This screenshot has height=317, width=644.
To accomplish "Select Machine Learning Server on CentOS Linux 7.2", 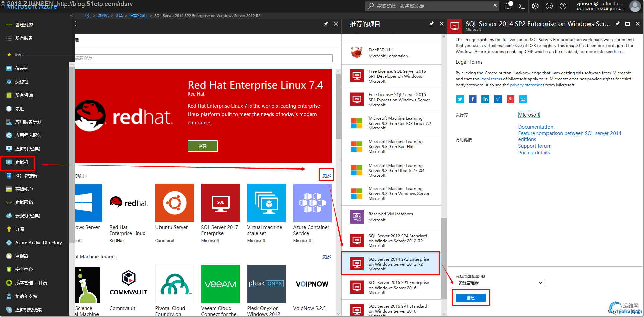I will [391, 123].
